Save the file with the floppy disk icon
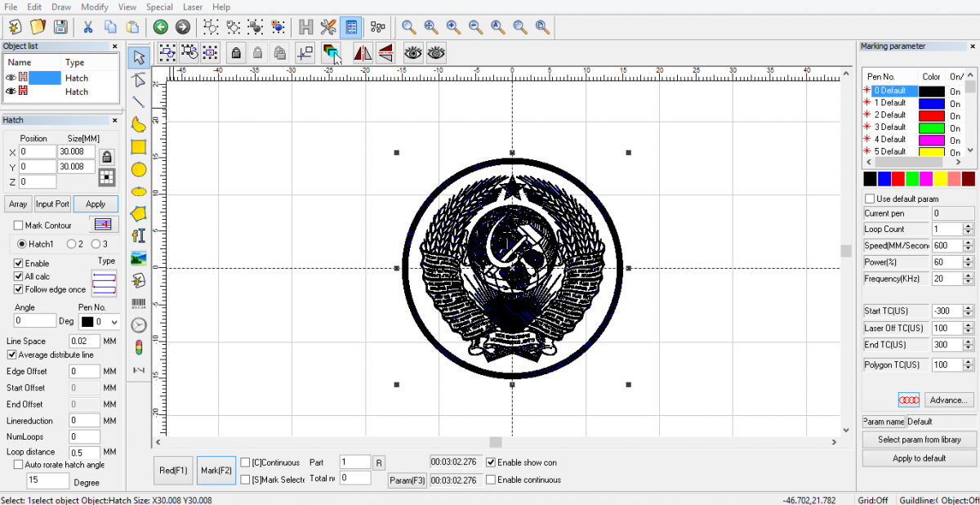980x505 pixels. (60, 26)
